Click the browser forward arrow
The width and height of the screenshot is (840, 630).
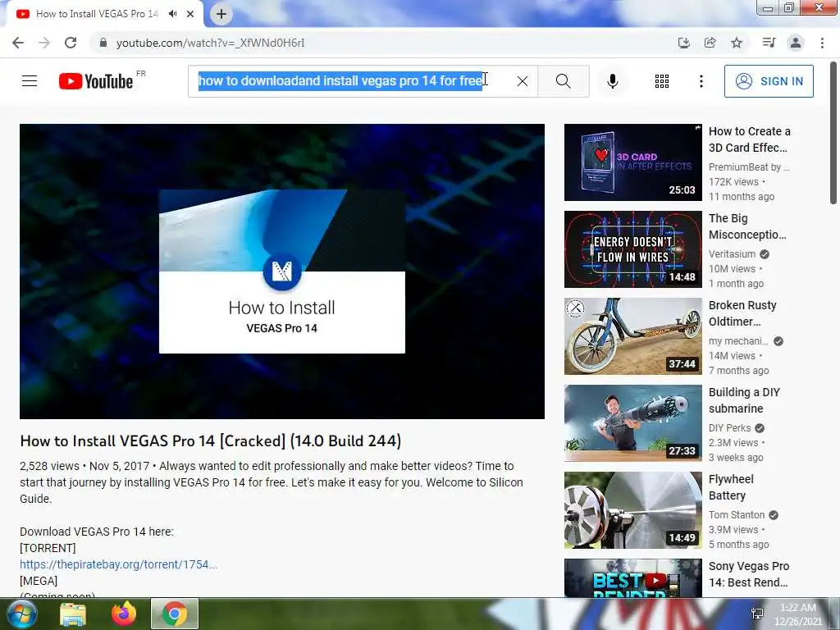click(44, 43)
